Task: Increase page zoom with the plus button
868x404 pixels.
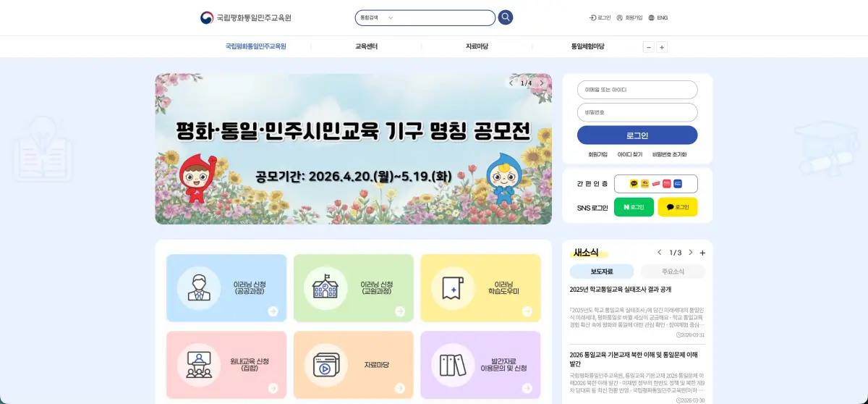Action: [662, 47]
